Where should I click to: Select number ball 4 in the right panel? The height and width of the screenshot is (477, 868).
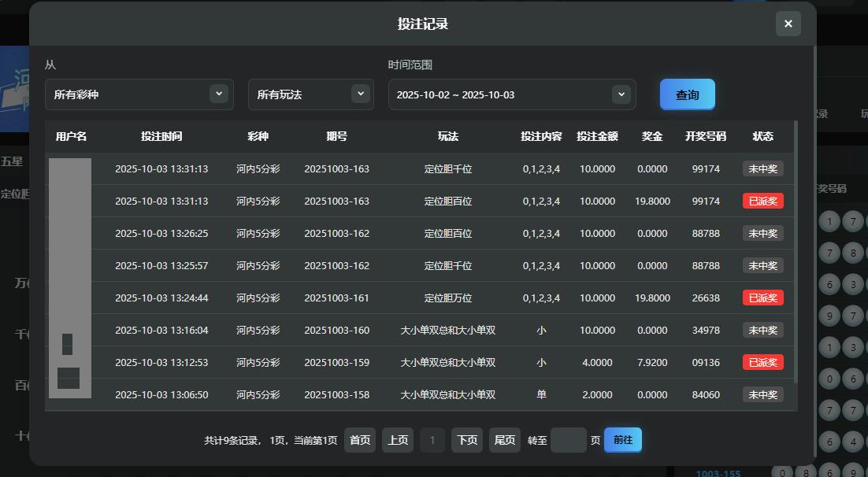pyautogui.click(x=853, y=442)
